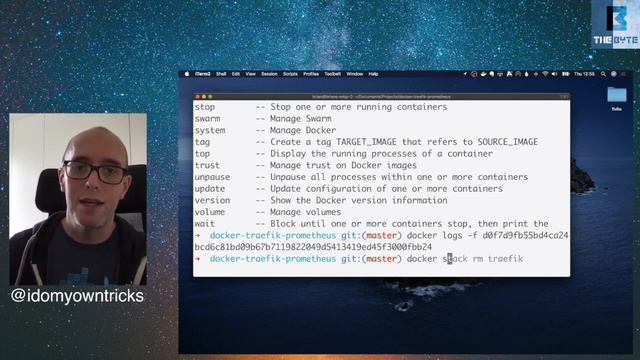Click the 'tag' command text
The height and width of the screenshot is (360, 640).
(x=202, y=142)
